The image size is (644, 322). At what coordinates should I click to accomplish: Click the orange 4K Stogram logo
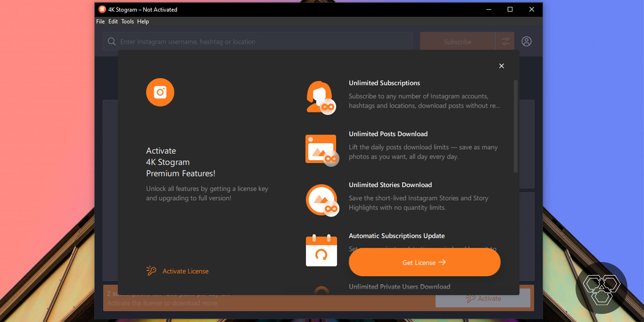coord(160,92)
